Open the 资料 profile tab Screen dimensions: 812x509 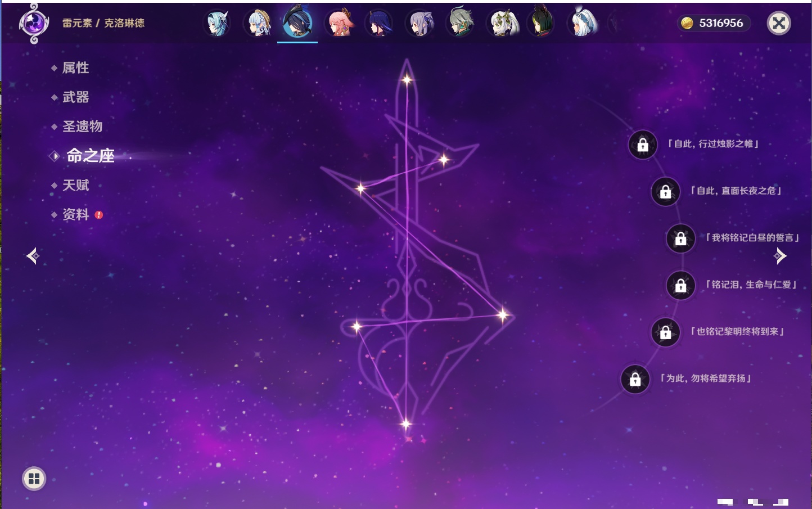click(x=75, y=215)
